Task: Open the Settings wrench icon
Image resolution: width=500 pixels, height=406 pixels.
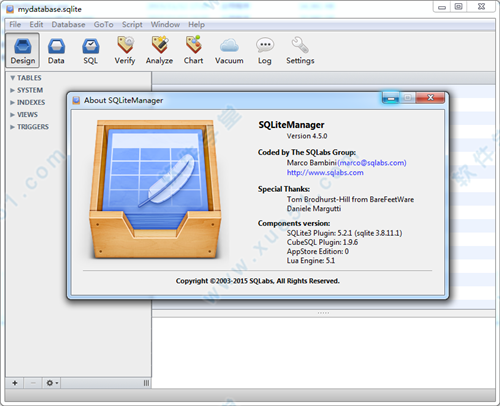Action: pos(300,50)
